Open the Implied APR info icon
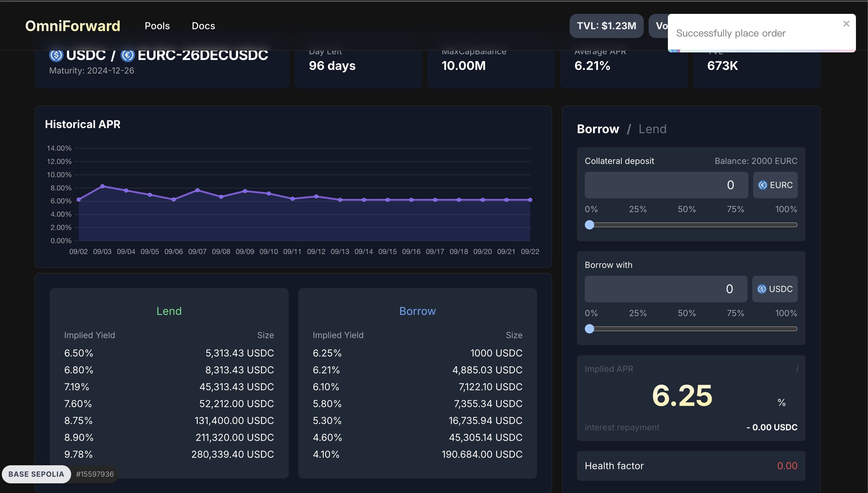This screenshot has height=493, width=868. 797,369
